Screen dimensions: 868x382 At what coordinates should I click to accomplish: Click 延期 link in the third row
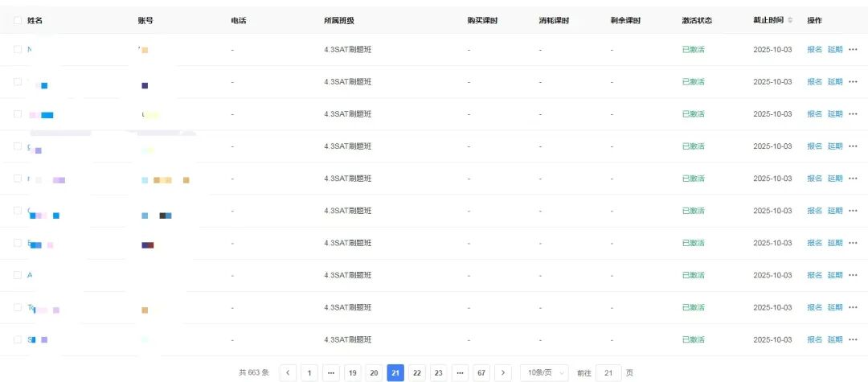click(835, 114)
